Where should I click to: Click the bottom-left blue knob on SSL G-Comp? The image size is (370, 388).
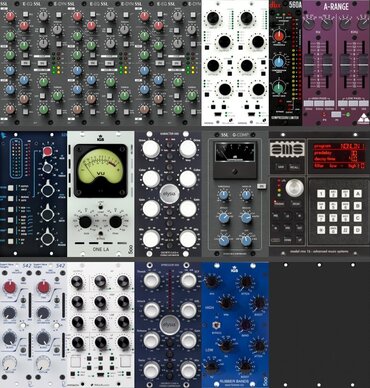click(224, 240)
